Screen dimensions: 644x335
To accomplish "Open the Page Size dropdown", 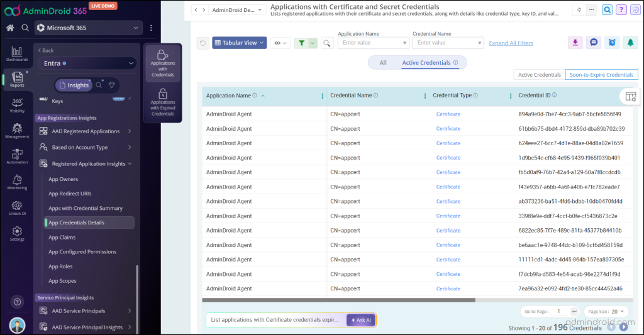I will 606,312.
